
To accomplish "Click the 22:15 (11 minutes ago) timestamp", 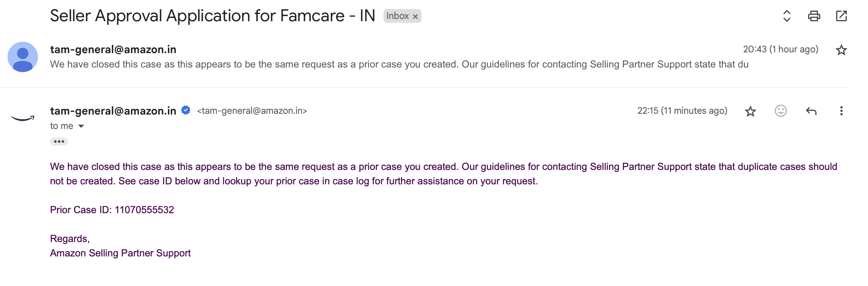I will (x=682, y=111).
